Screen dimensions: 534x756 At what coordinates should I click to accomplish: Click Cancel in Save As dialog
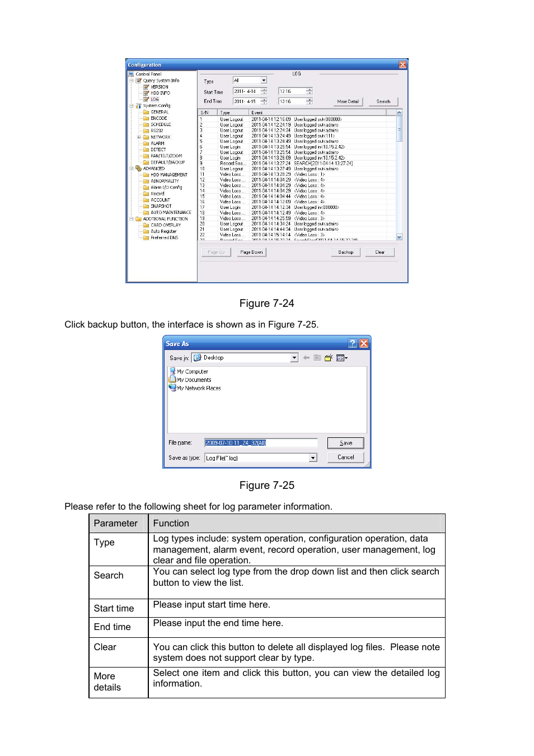(x=346, y=458)
